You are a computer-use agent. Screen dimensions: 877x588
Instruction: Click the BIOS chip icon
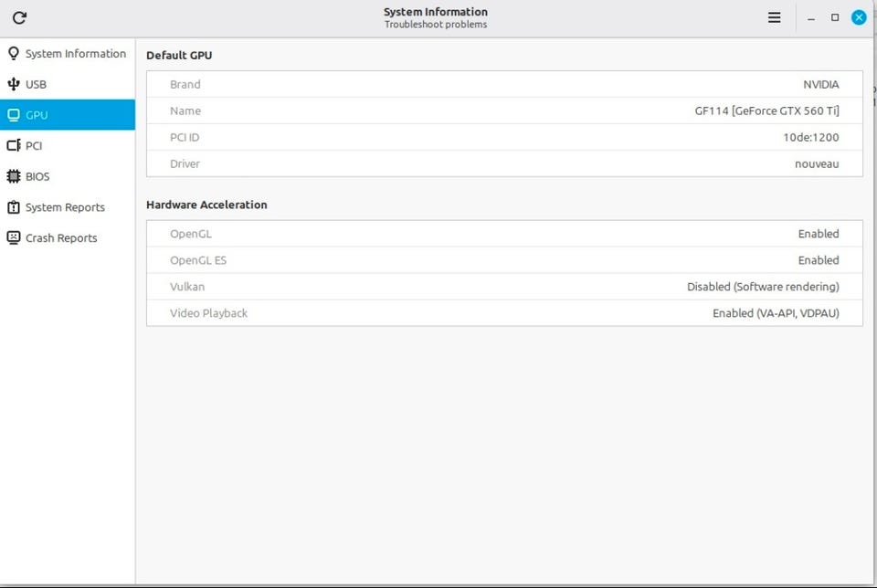(x=14, y=176)
